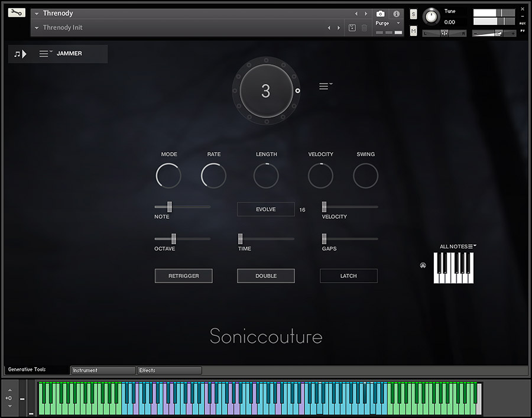Viewport: 532px width, 418px height.
Task: Click the AUX button at top right
Action: click(x=523, y=24)
